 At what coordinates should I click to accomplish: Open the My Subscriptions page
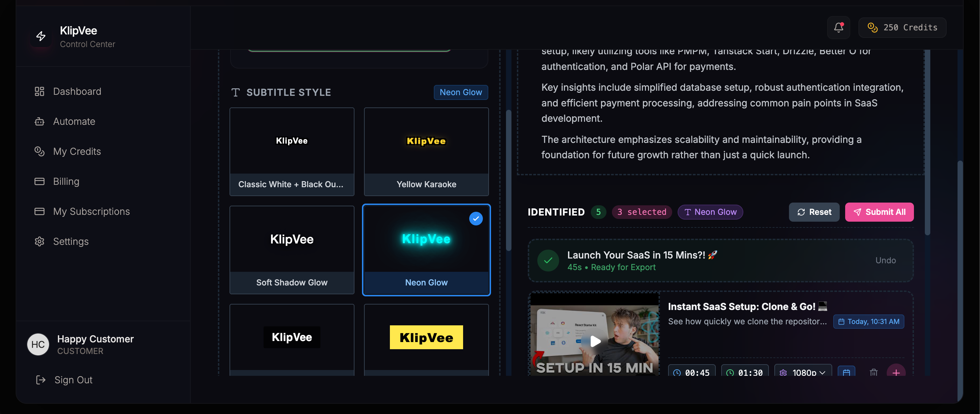click(91, 211)
